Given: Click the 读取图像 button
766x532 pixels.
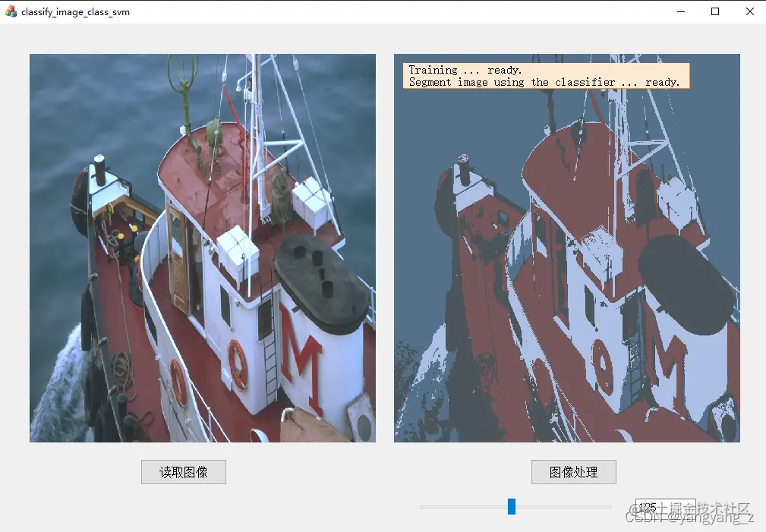Looking at the screenshot, I should tap(184, 472).
